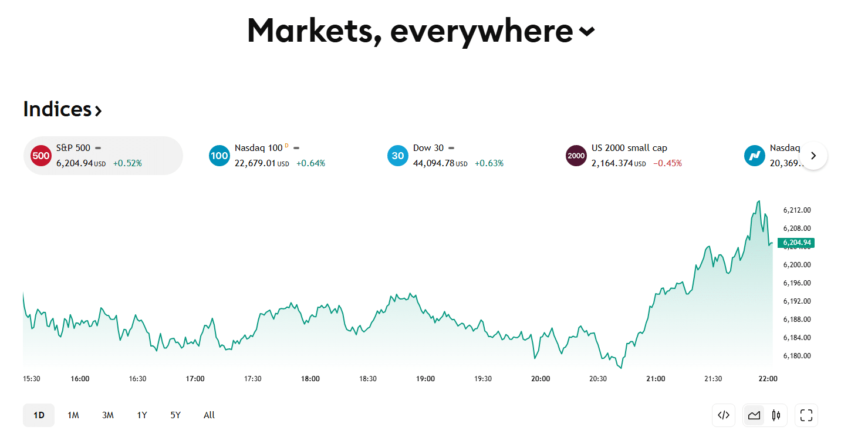
Task: Select the 1D time range tab
Action: pos(39,415)
